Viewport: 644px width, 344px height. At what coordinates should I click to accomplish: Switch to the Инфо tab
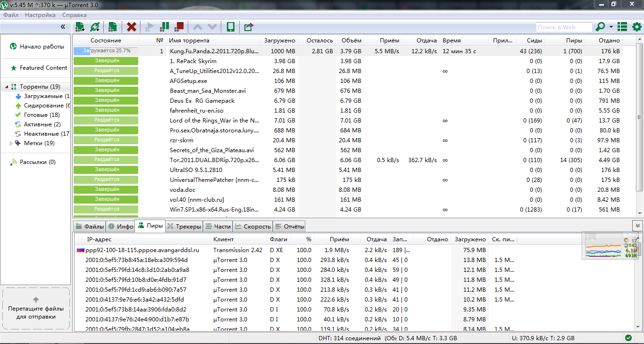[x=120, y=226]
